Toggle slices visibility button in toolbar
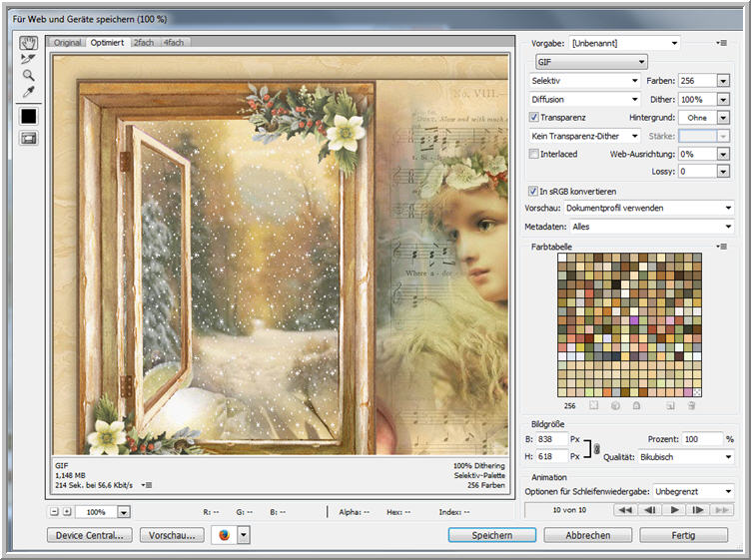Screen dimensions: 751x560 [x=28, y=139]
